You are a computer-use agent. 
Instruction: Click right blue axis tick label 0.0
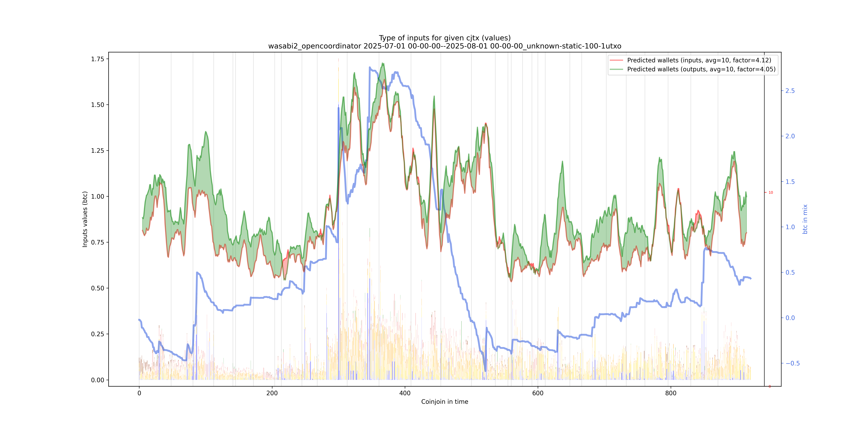click(x=790, y=318)
